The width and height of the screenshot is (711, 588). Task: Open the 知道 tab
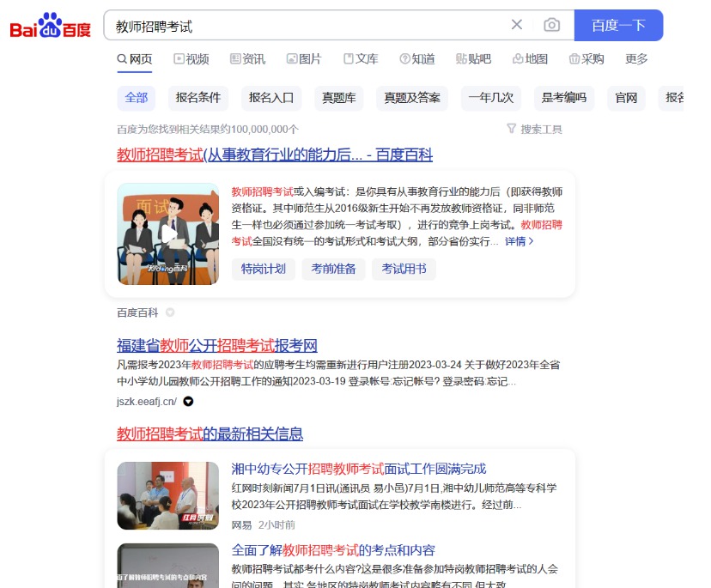[417, 59]
